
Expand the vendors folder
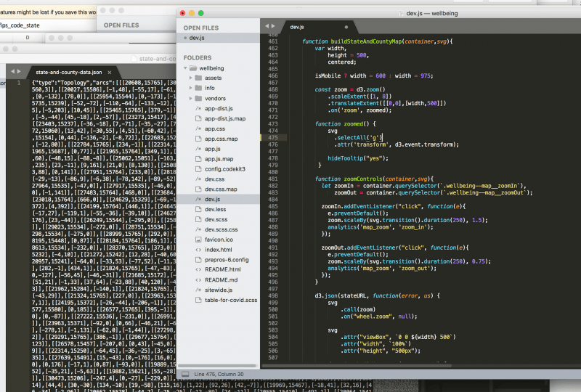(191, 98)
